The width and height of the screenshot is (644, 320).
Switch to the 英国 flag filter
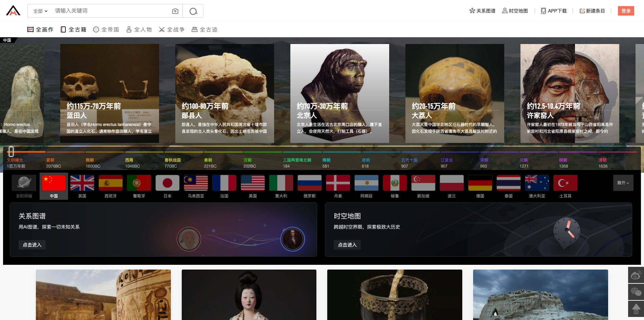(x=82, y=183)
